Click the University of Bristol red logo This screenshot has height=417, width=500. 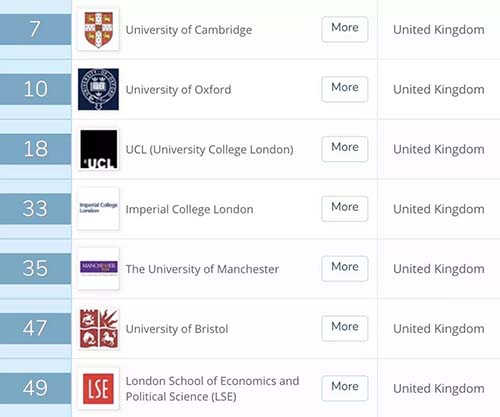click(x=98, y=329)
